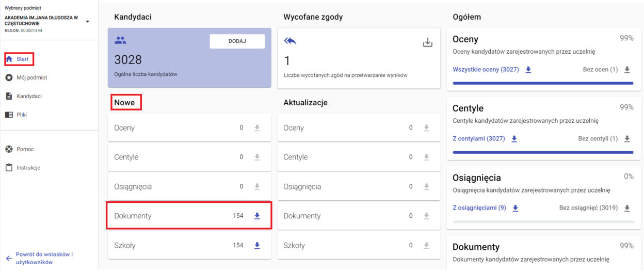Click the Oceny progress bar
Image resolution: width=644 pixels, height=272 pixels.
click(542, 83)
